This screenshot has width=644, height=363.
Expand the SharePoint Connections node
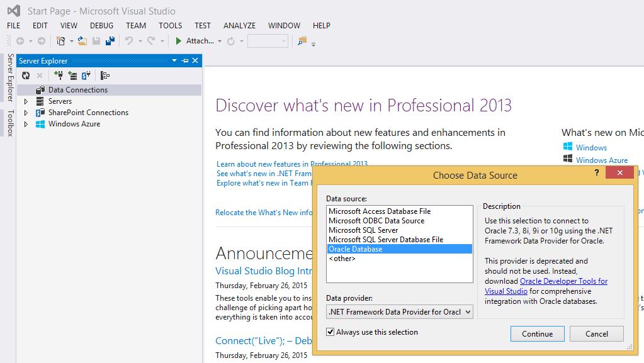coord(26,113)
